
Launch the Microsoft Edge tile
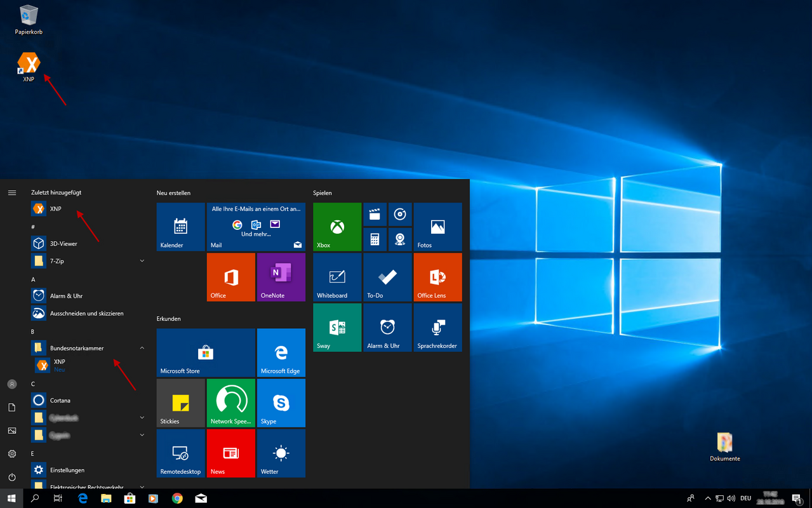click(281, 352)
